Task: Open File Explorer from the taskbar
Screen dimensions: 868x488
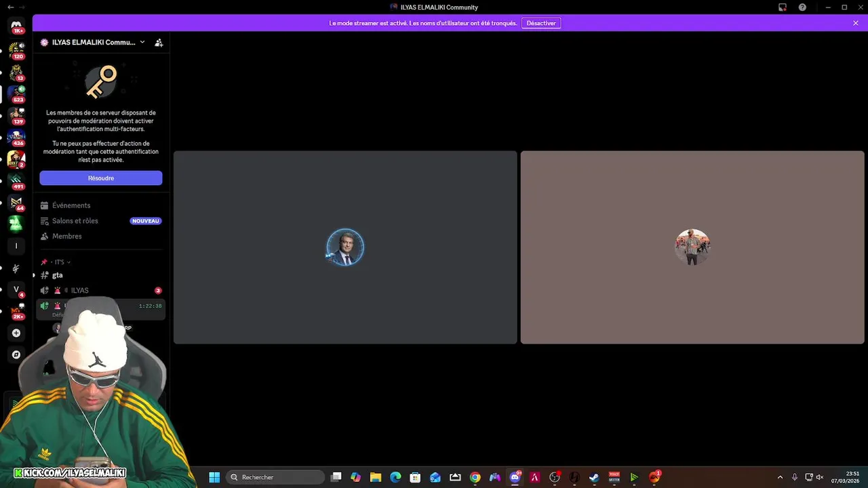Action: 376,477
